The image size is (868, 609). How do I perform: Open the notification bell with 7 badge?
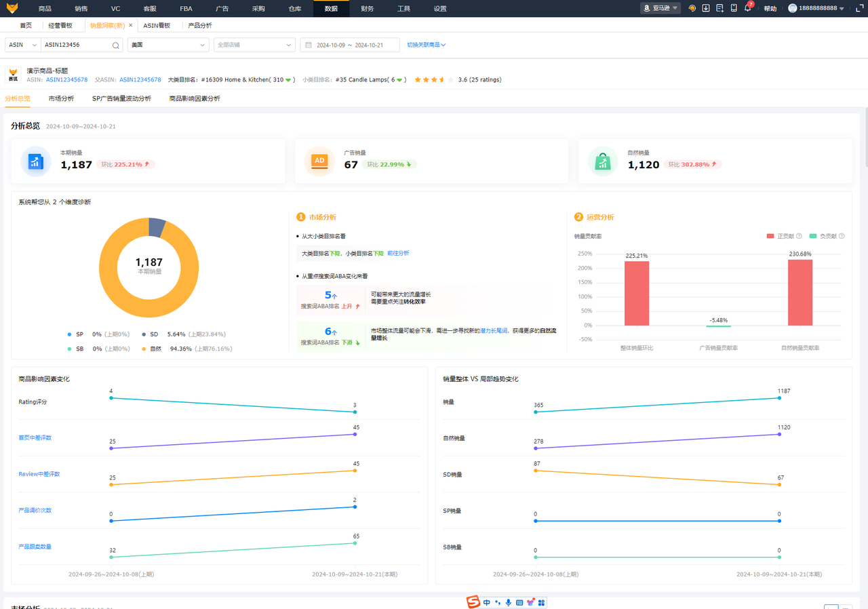tap(747, 8)
